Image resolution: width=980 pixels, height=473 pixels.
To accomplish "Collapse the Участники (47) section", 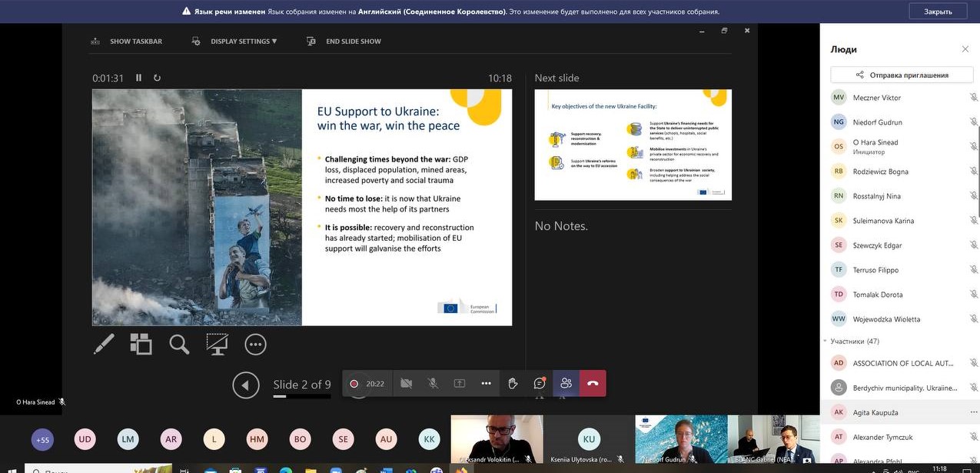I will [x=826, y=341].
